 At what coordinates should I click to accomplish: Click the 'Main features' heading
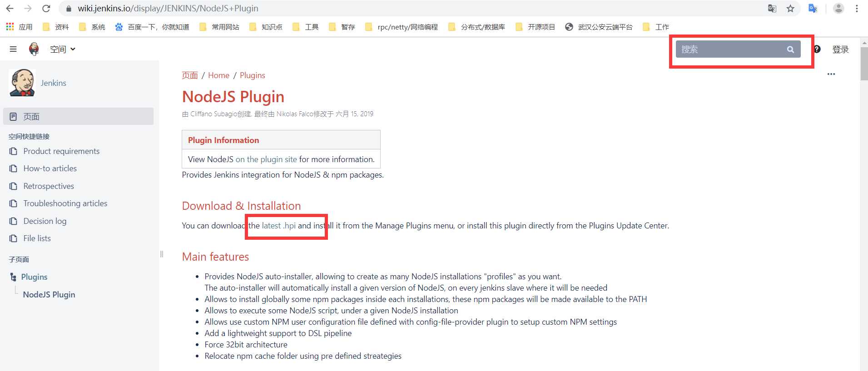tap(215, 257)
